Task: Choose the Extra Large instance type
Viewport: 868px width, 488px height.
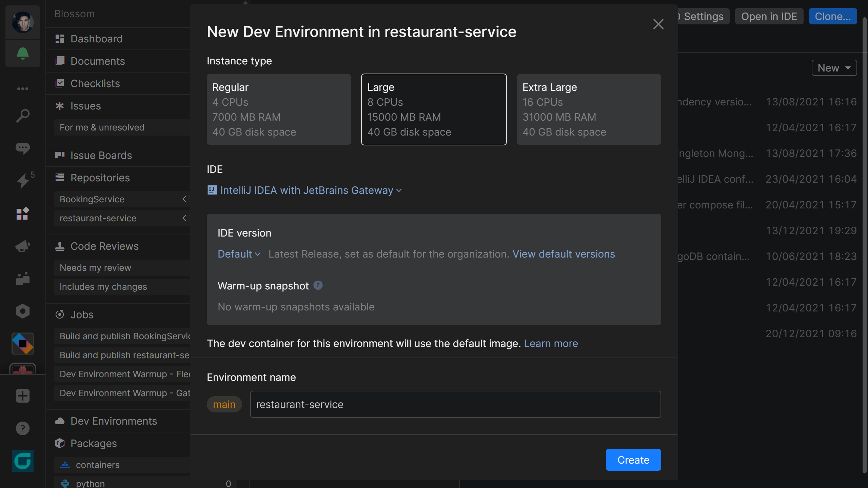Action: click(589, 109)
